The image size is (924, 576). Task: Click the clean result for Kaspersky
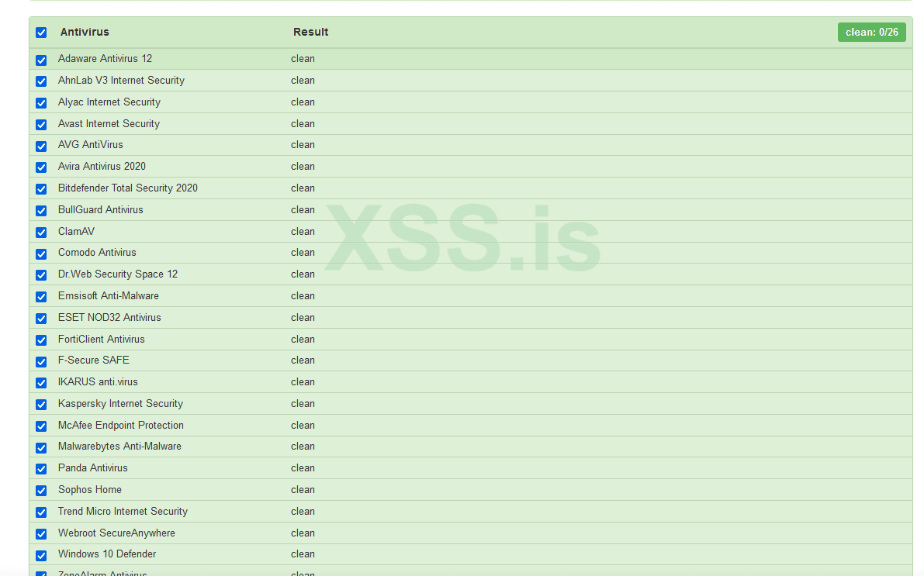tap(303, 403)
